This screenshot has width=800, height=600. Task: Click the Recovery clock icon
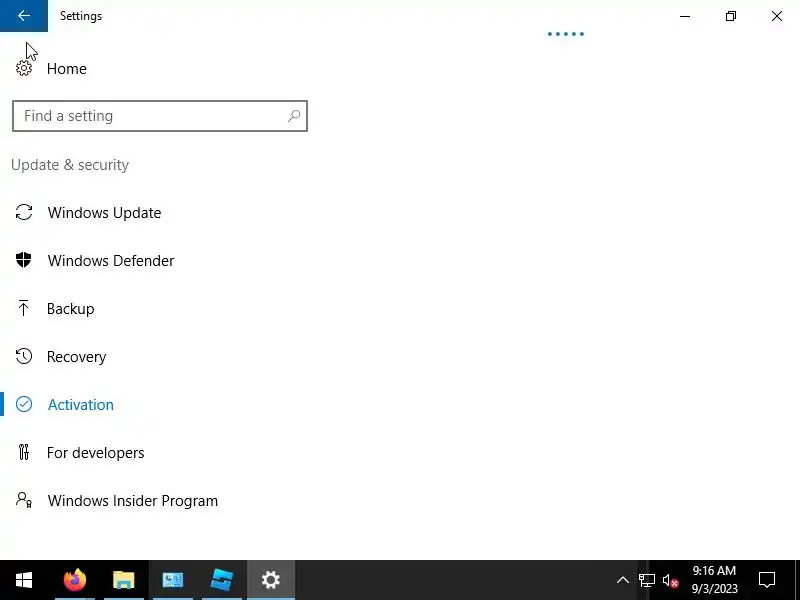pos(24,356)
